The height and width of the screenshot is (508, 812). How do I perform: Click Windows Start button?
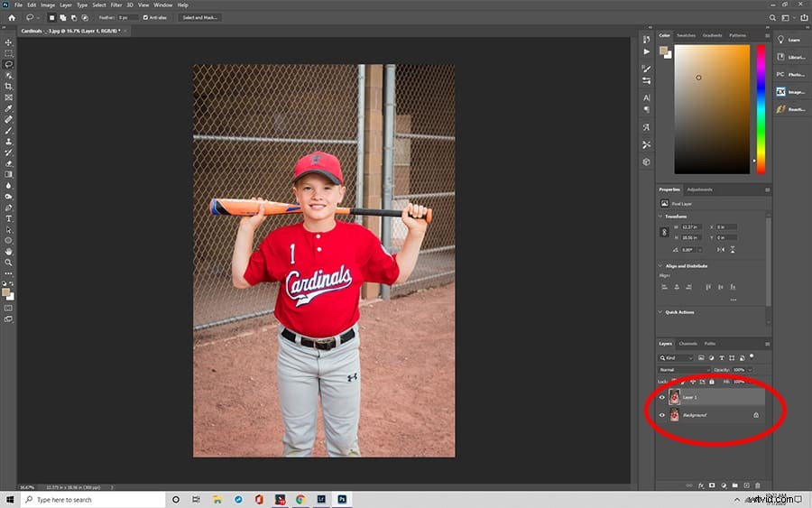coord(9,500)
